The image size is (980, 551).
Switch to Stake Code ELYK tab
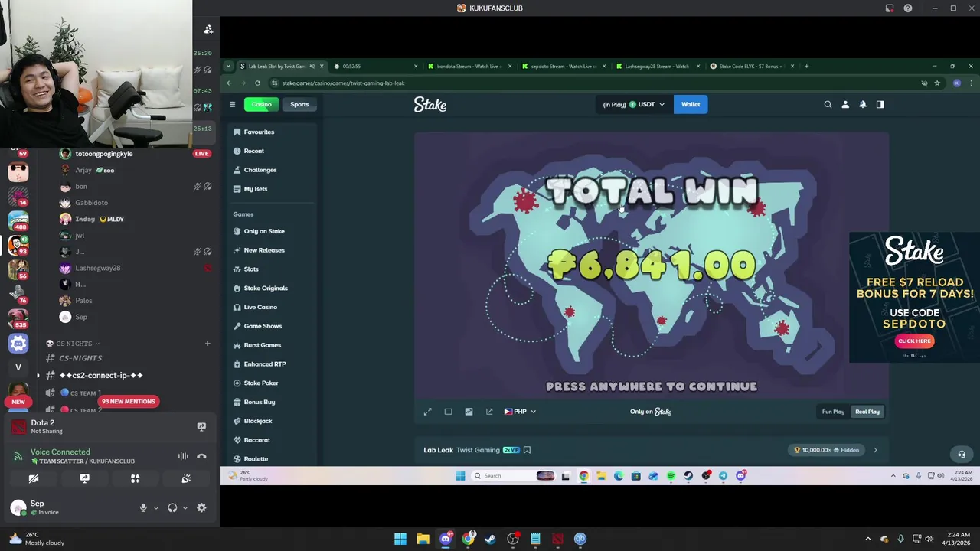753,67
